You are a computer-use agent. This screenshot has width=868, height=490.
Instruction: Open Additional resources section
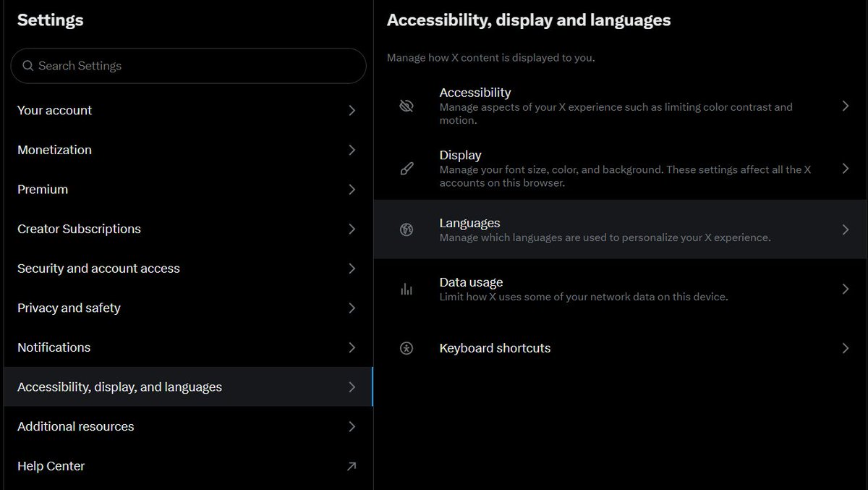click(x=188, y=426)
